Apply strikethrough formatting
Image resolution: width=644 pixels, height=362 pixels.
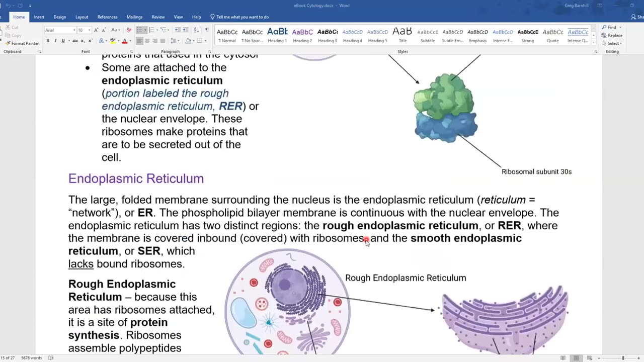75,41
